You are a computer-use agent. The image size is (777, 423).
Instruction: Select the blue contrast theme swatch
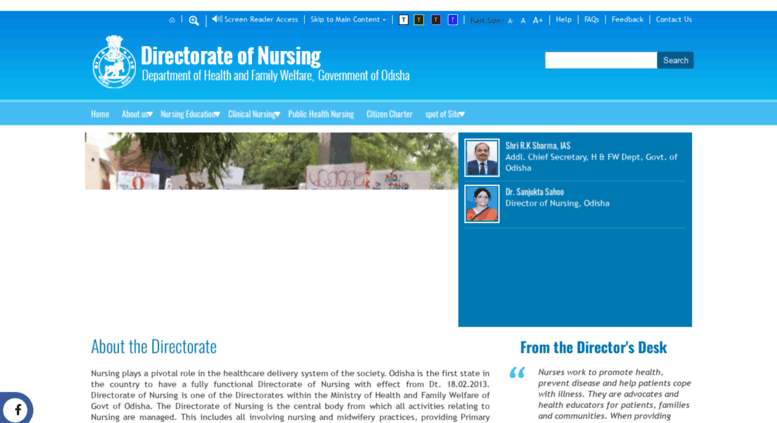[x=452, y=20]
